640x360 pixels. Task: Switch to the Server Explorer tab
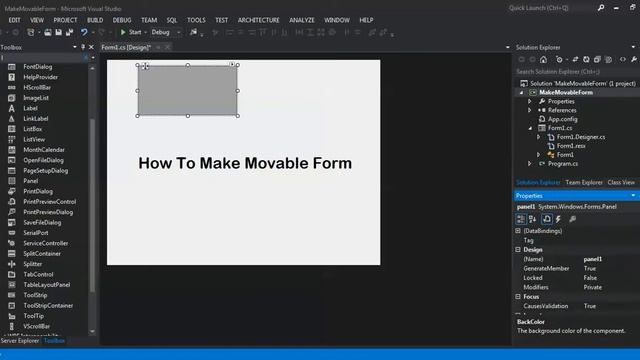[20, 340]
